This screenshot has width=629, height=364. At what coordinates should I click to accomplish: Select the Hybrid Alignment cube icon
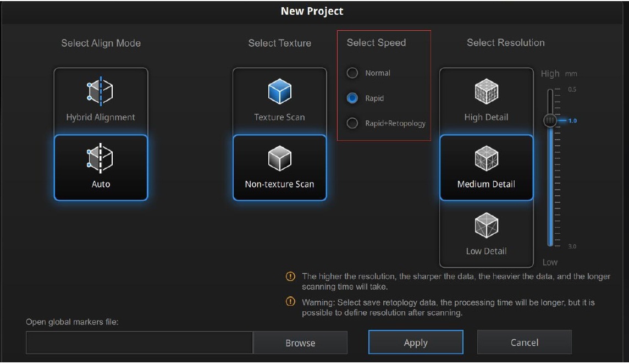[x=101, y=92]
